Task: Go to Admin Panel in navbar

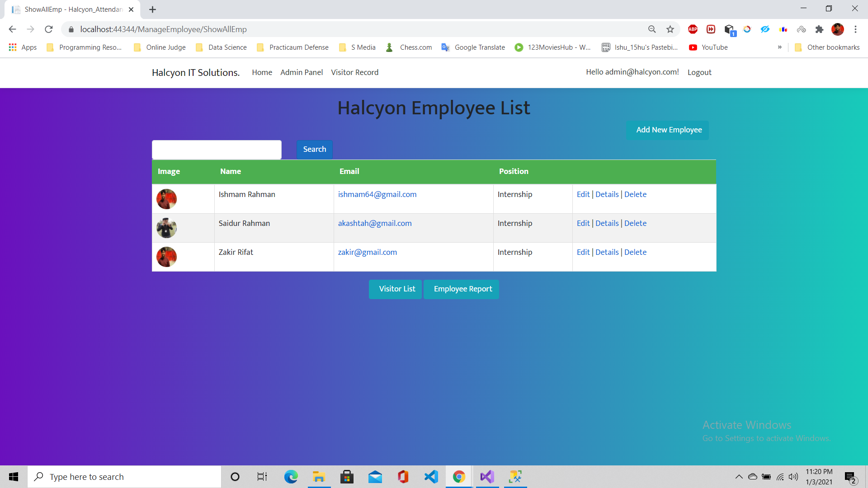Action: (x=302, y=72)
